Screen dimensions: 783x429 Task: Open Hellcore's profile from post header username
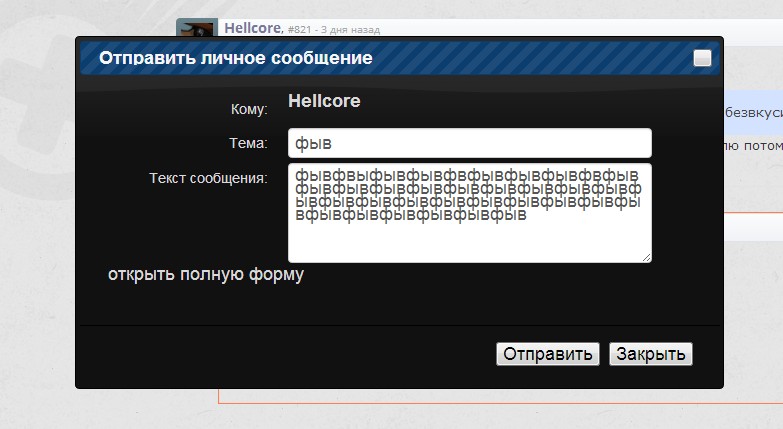click(x=253, y=28)
